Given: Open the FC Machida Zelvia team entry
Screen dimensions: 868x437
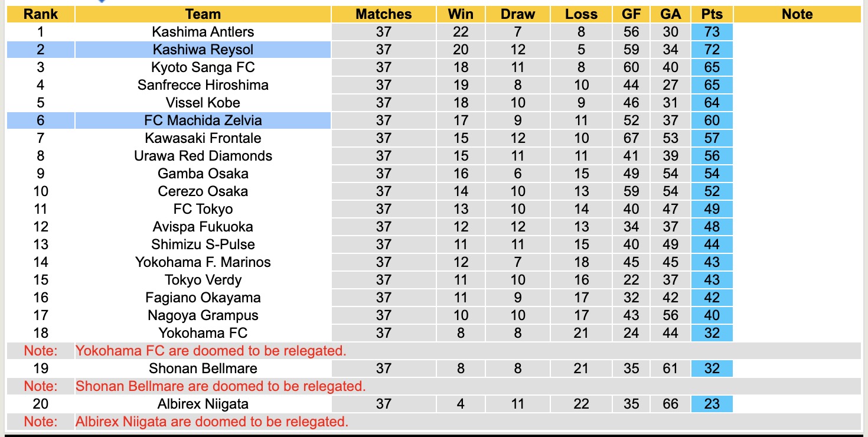Looking at the screenshot, I should tap(203, 120).
